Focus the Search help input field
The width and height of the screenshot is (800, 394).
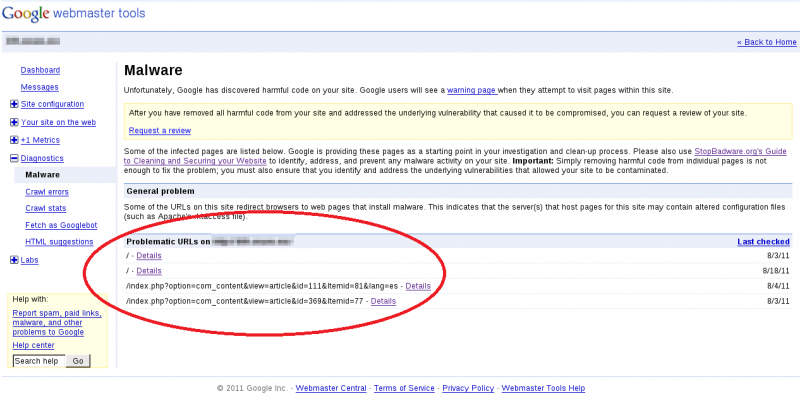39,361
